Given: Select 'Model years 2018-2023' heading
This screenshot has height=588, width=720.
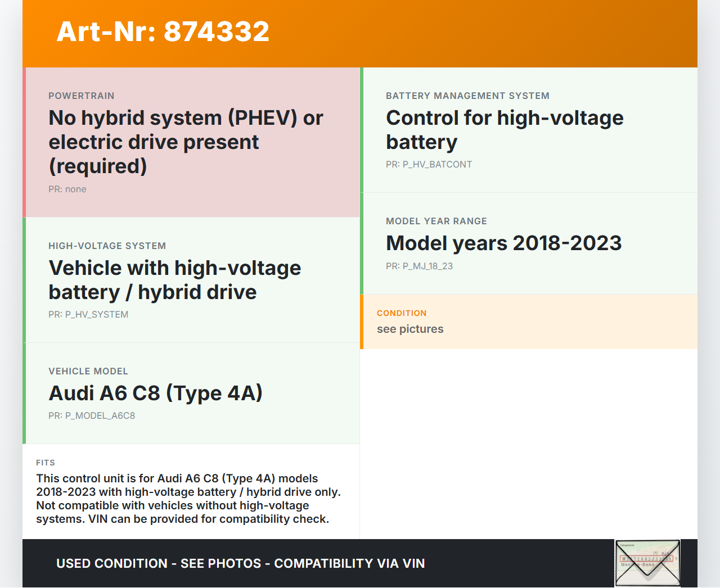Looking at the screenshot, I should [x=503, y=243].
